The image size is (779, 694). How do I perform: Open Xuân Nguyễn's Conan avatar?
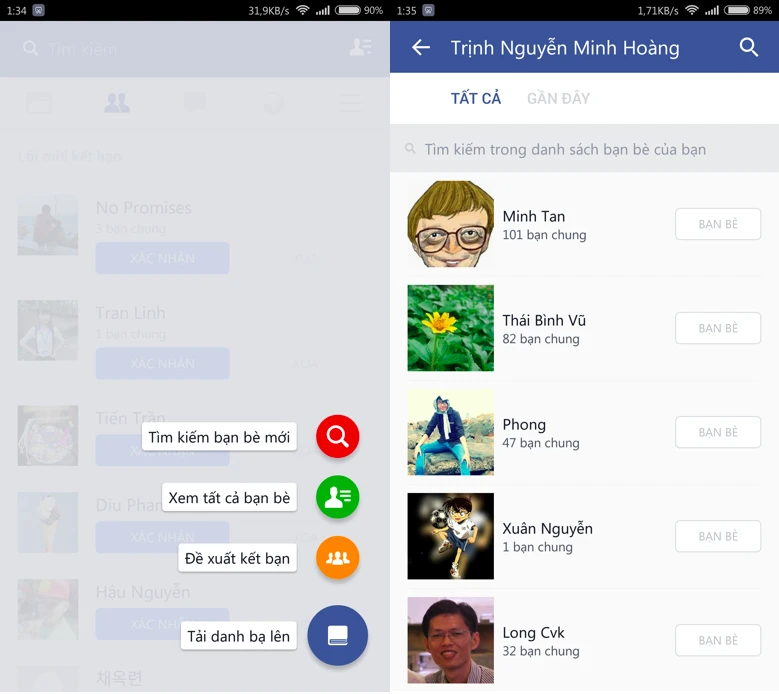451,536
